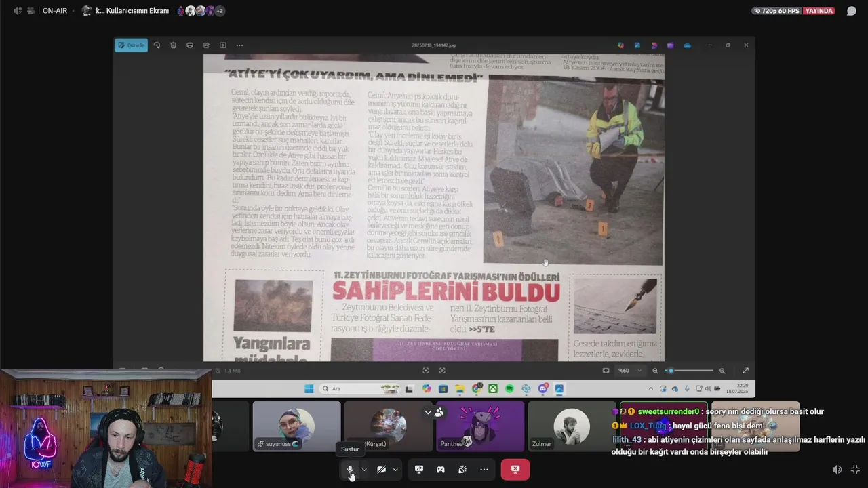
Task: Enter fullscreen in Photos viewer
Action: [x=745, y=371]
